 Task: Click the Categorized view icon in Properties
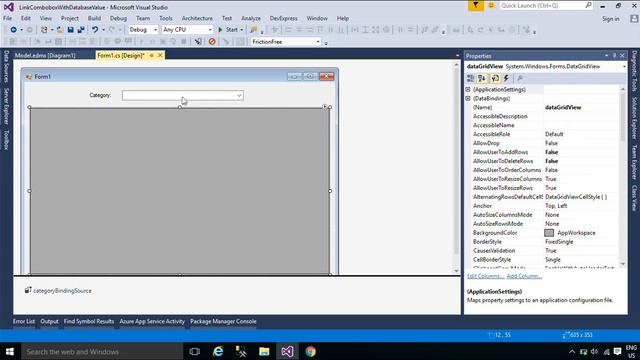[x=471, y=78]
